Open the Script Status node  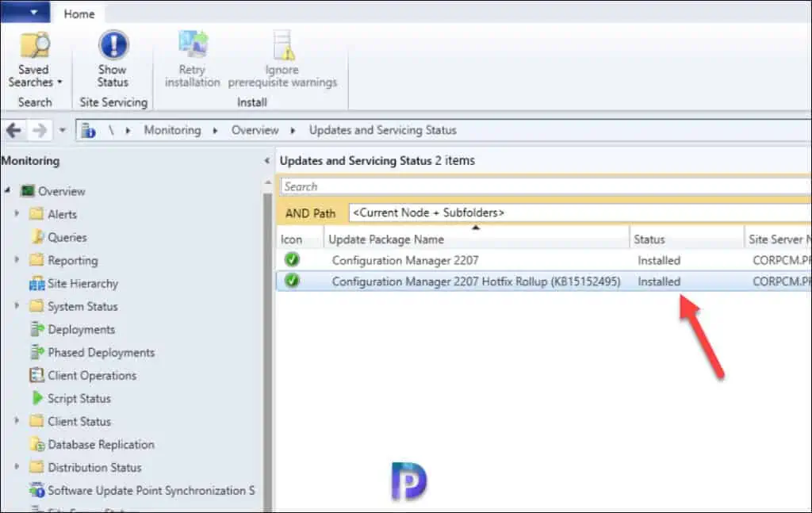(x=71, y=398)
